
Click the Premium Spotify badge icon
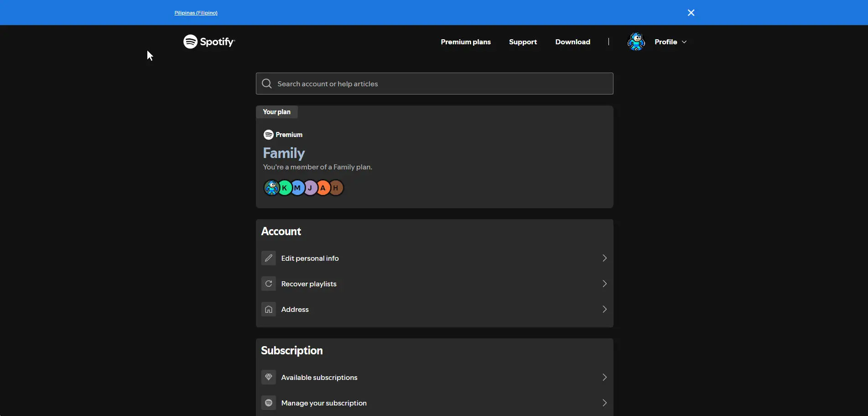click(x=269, y=135)
